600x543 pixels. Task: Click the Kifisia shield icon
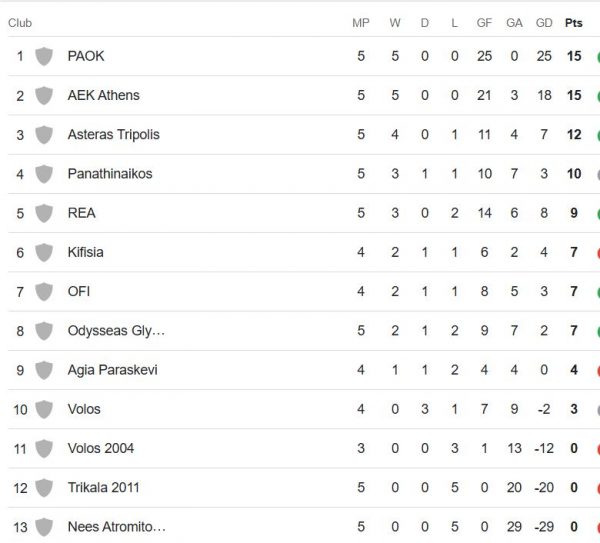(x=43, y=252)
